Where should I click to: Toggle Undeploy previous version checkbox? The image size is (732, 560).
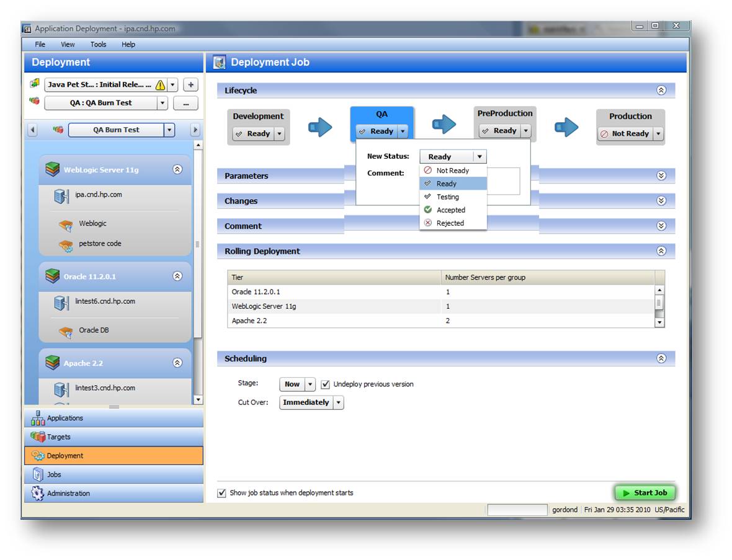(326, 384)
